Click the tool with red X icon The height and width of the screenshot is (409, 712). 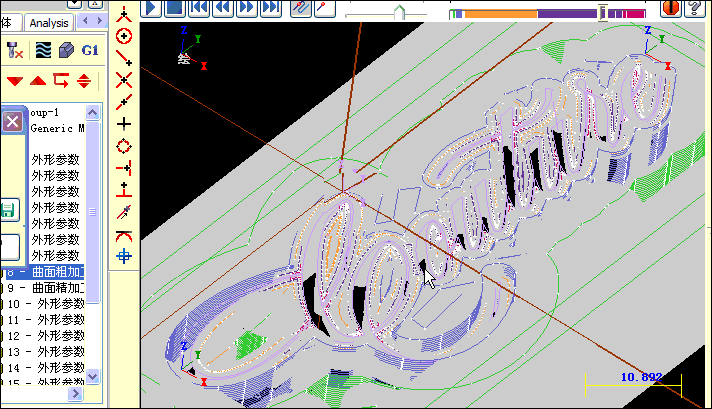(x=15, y=50)
